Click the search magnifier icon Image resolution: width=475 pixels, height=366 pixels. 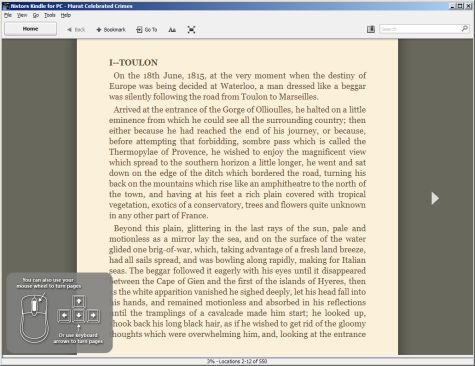pos(464,29)
